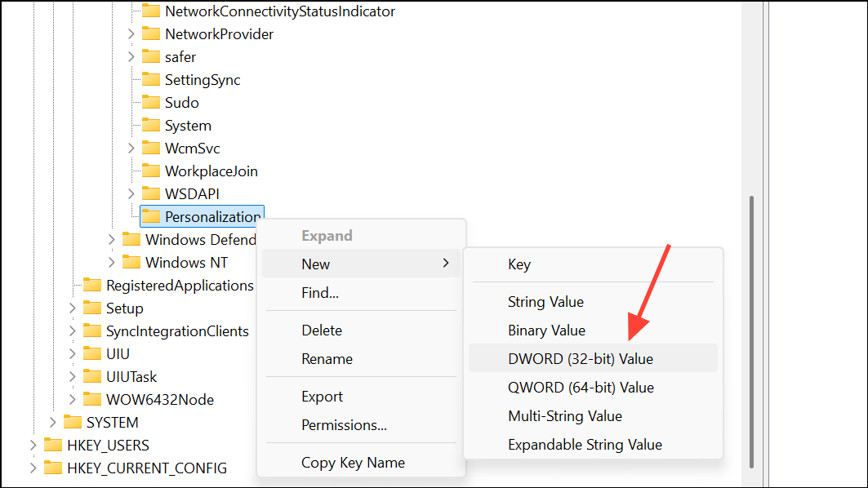Click the RegisteredApplications folder icon

[92, 286]
